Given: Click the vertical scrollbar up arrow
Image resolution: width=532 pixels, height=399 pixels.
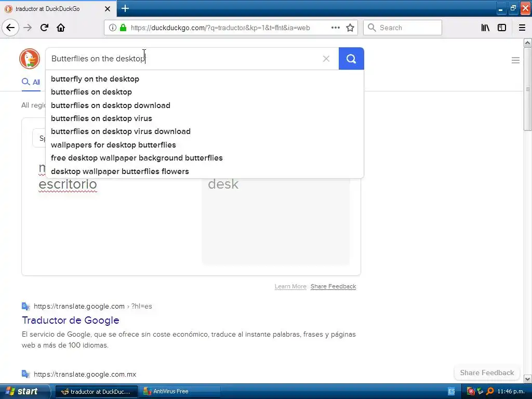Looking at the screenshot, I should coord(527,43).
